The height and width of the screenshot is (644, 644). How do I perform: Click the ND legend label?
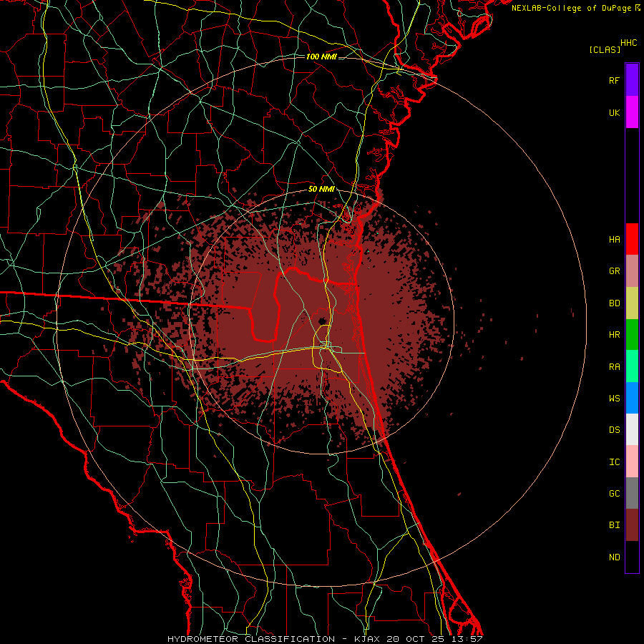point(614,557)
